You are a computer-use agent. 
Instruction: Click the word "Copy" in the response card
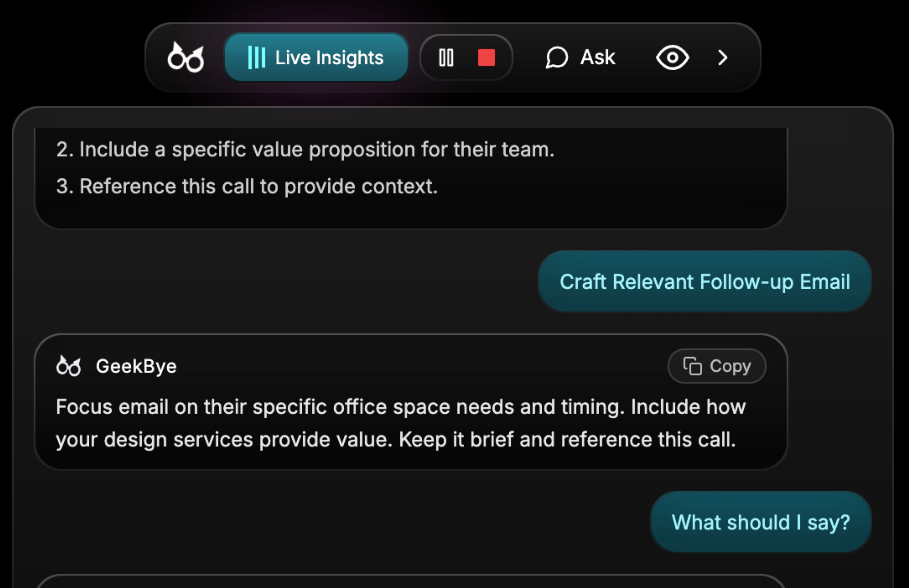[730, 366]
